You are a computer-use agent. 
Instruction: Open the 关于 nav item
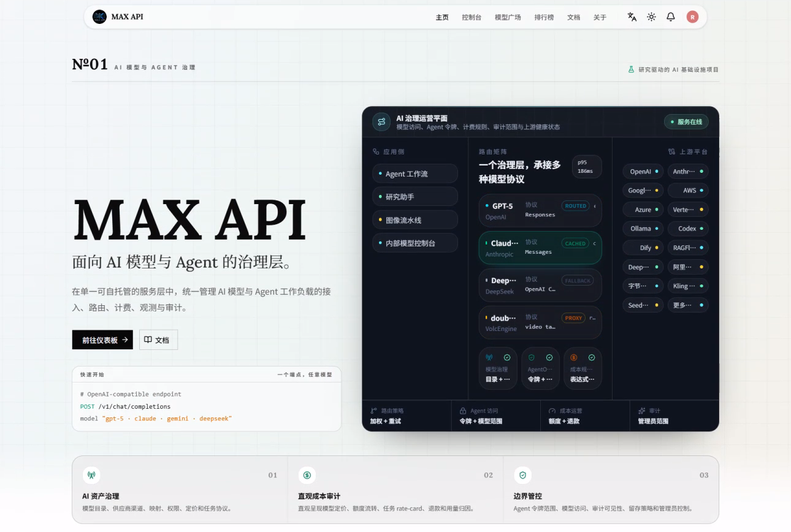click(600, 17)
